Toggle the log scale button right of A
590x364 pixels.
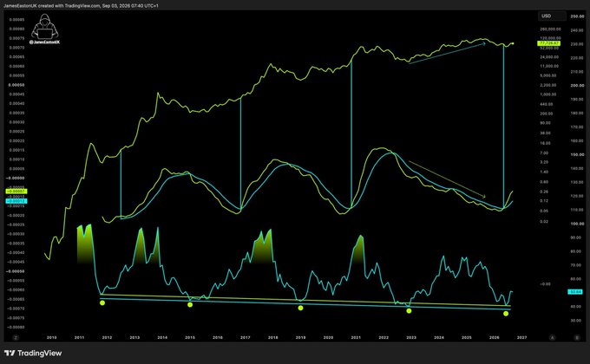coord(577,338)
